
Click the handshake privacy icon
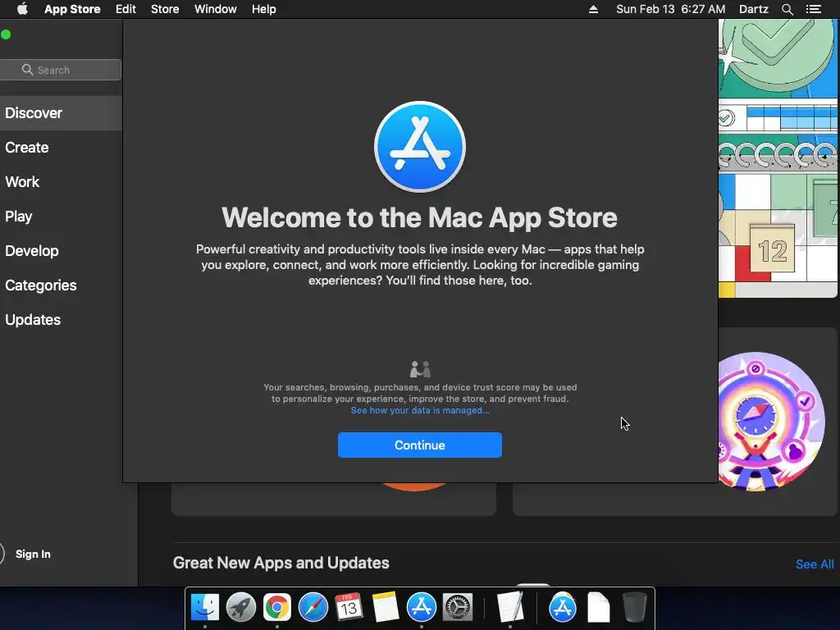(419, 369)
